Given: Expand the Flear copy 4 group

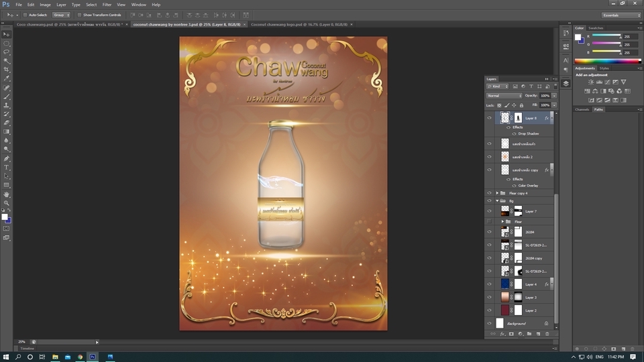Looking at the screenshot, I should (x=497, y=193).
